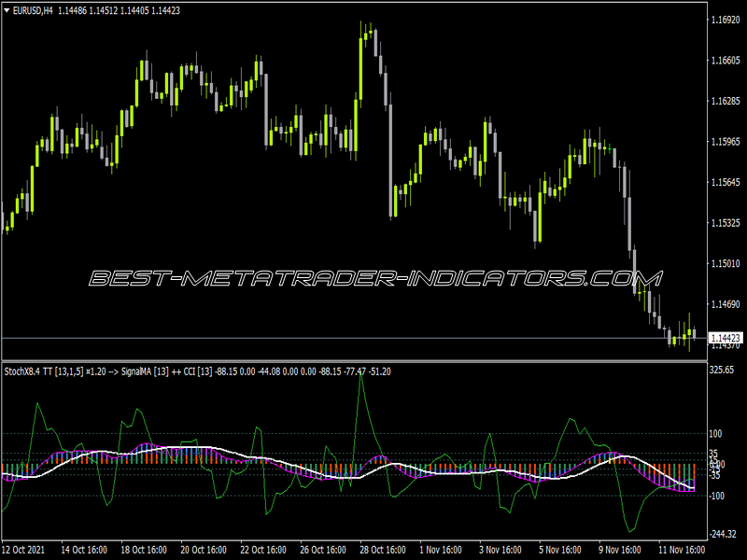Click the 28 Oct 16:00 time label
Viewport: 747px width, 560px height.
coord(383,550)
